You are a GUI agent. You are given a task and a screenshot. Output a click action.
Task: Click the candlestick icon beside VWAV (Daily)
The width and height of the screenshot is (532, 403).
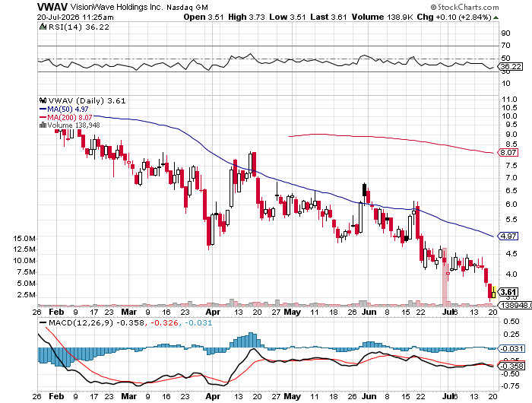point(43,100)
